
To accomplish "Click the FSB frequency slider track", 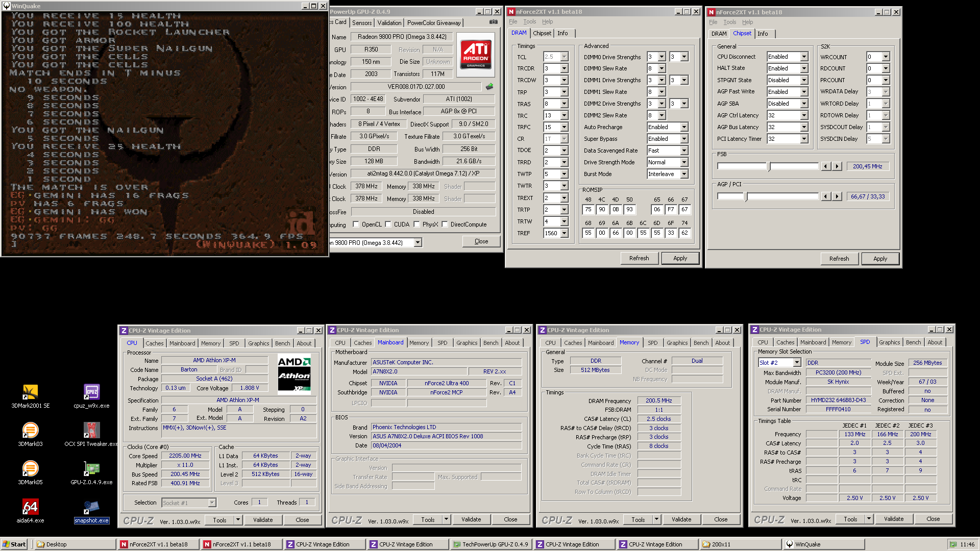I will [x=768, y=166].
